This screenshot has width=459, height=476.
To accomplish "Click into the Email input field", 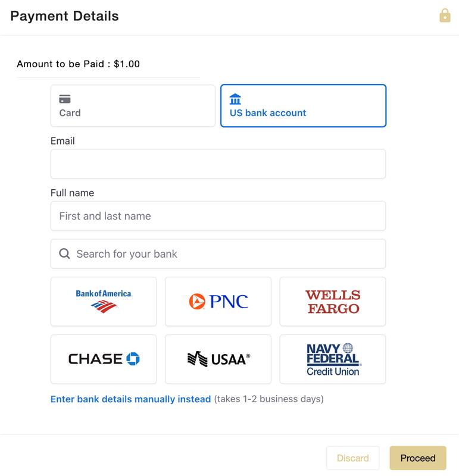I will click(218, 164).
